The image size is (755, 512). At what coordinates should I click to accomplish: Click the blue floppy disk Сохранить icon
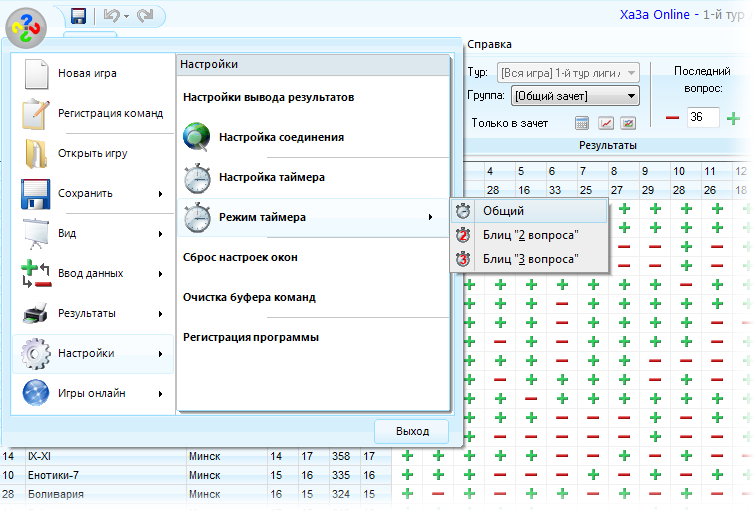[36, 194]
